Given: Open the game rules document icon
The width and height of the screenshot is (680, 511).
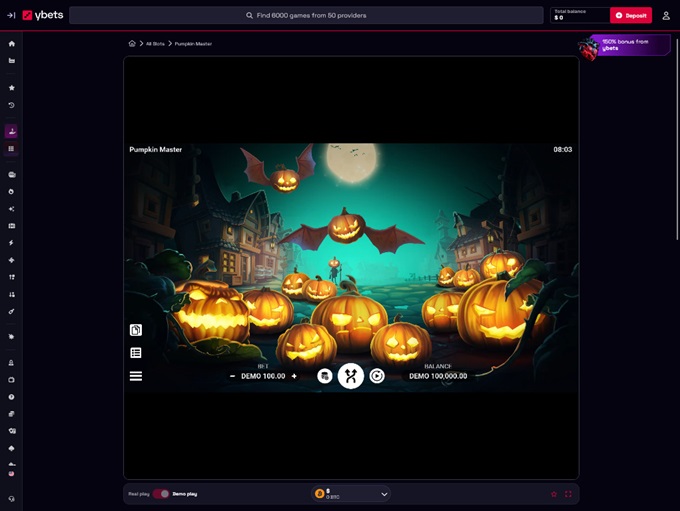Looking at the screenshot, I should click(x=136, y=330).
